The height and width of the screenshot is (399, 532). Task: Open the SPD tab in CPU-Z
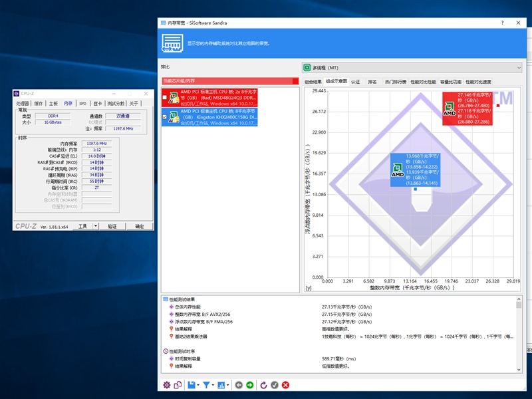(x=82, y=103)
